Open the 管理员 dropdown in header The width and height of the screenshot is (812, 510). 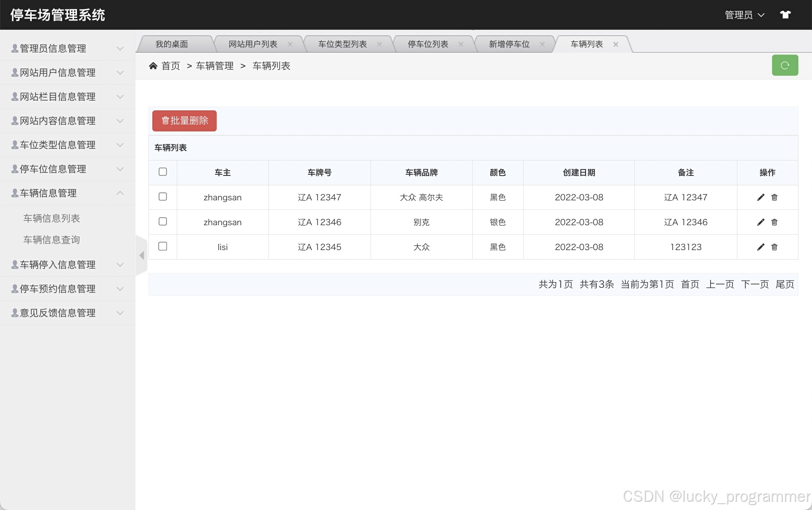tap(745, 15)
